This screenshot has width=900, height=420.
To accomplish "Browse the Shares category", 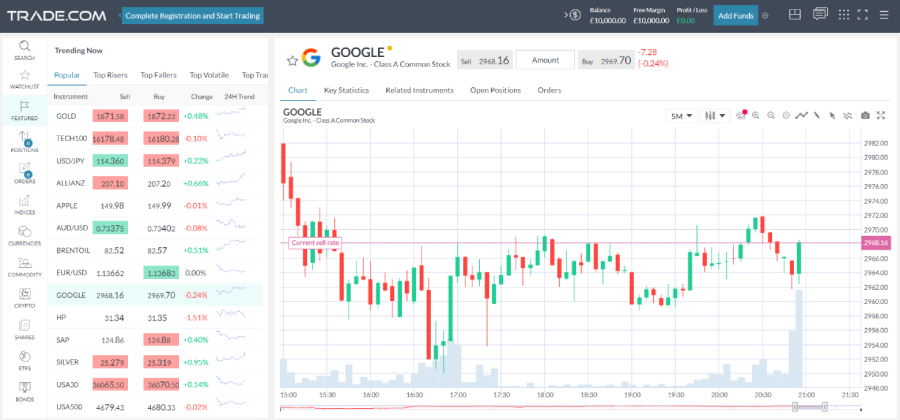I will (x=24, y=329).
